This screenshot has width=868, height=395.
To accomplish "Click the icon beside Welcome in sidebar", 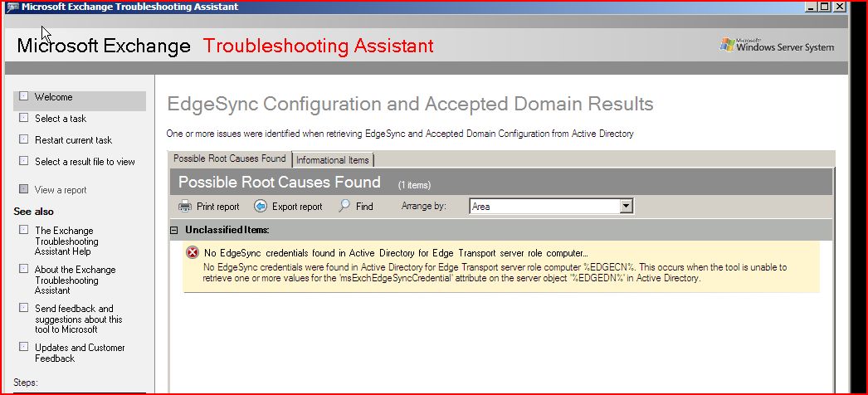I will tap(23, 97).
